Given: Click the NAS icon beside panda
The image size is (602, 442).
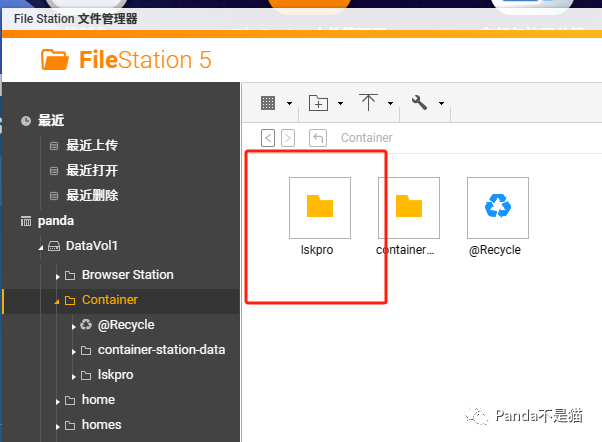Looking at the screenshot, I should click(26, 221).
